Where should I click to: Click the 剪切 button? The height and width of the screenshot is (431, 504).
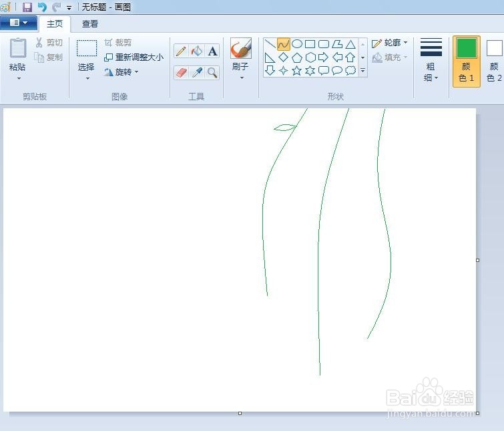[49, 43]
